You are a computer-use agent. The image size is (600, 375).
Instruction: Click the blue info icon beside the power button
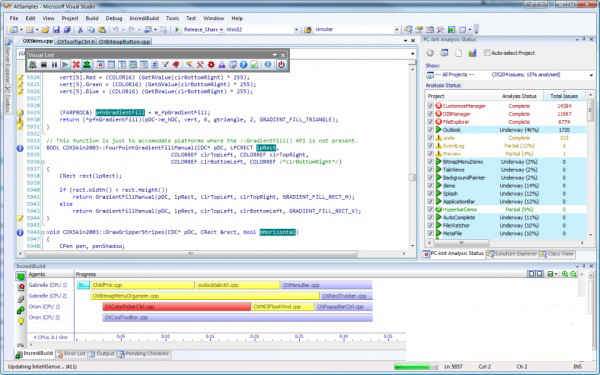(x=268, y=65)
